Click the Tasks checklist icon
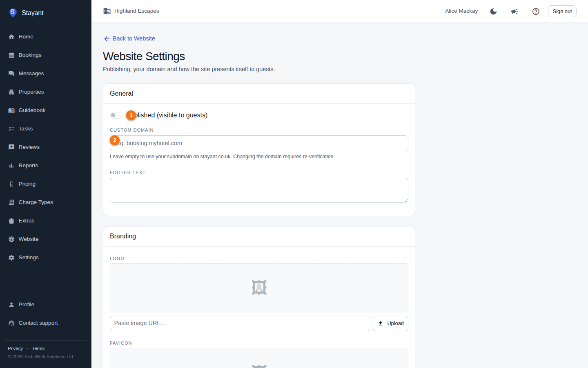The width and height of the screenshot is (588, 368). click(11, 129)
